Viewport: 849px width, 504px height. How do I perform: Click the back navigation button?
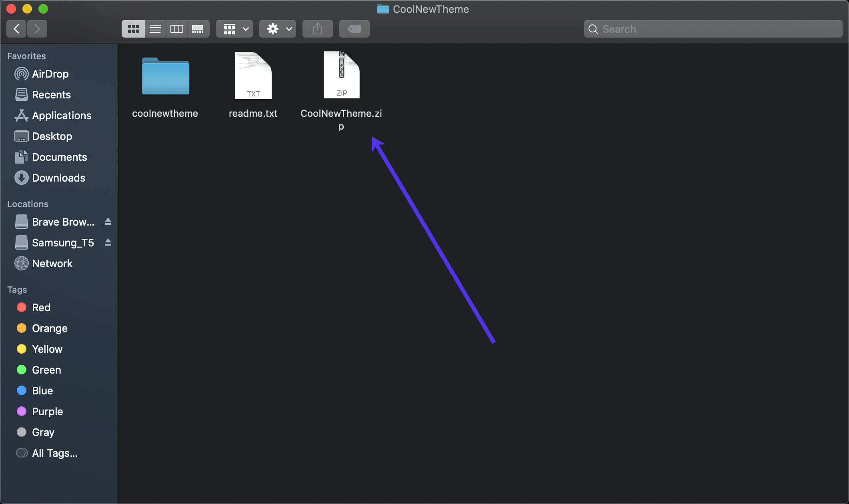tap(16, 28)
